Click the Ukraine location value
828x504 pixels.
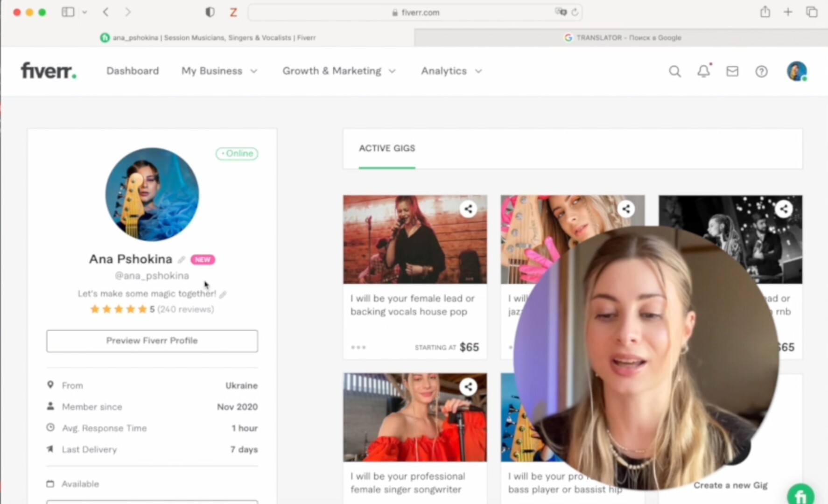(241, 386)
